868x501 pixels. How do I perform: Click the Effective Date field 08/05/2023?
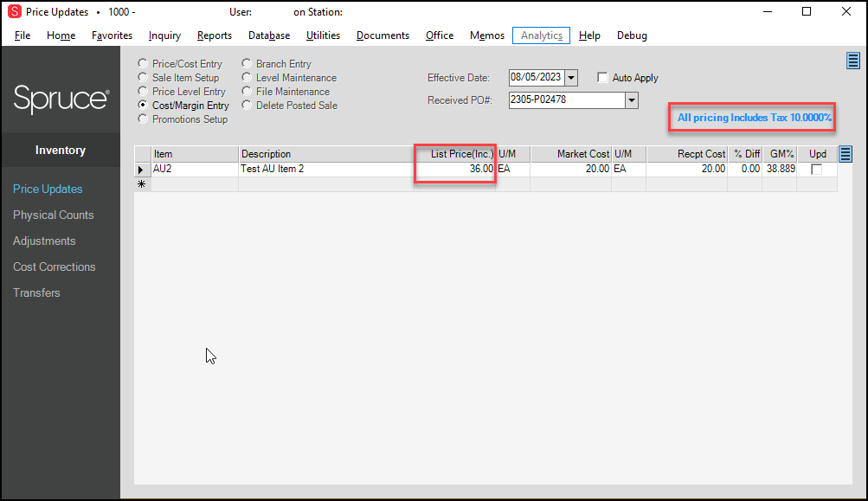coord(537,78)
